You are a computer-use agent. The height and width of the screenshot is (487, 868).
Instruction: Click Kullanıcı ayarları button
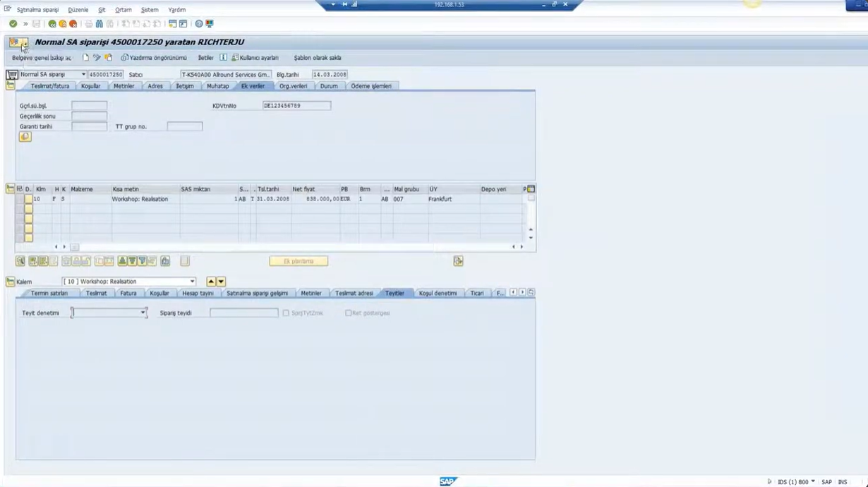255,58
